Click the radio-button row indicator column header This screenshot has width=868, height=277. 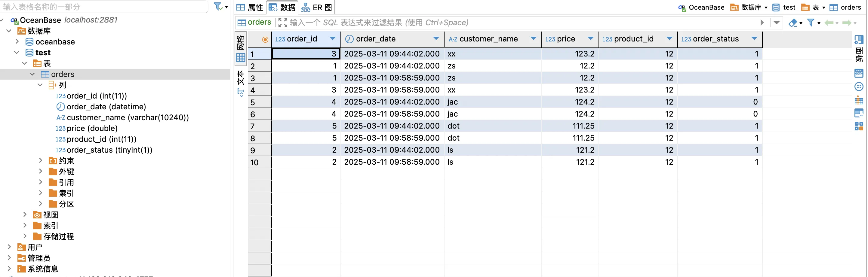pyautogui.click(x=265, y=39)
